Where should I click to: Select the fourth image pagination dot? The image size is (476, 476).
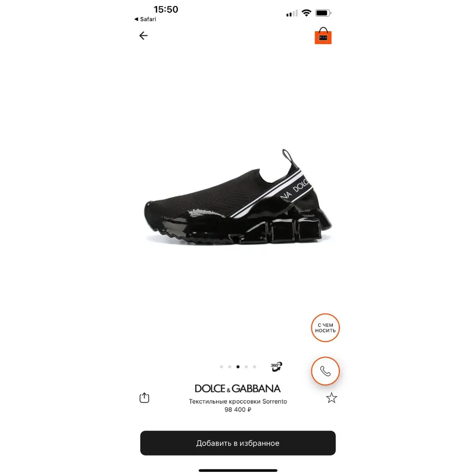[246, 367]
